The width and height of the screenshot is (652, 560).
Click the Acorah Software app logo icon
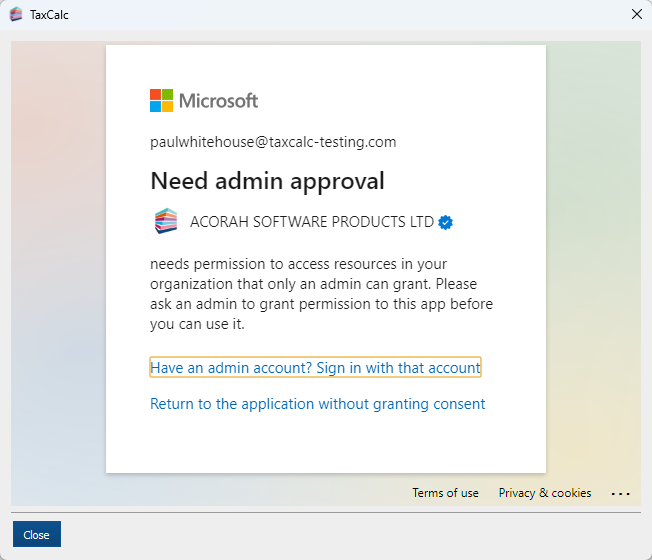(166, 221)
